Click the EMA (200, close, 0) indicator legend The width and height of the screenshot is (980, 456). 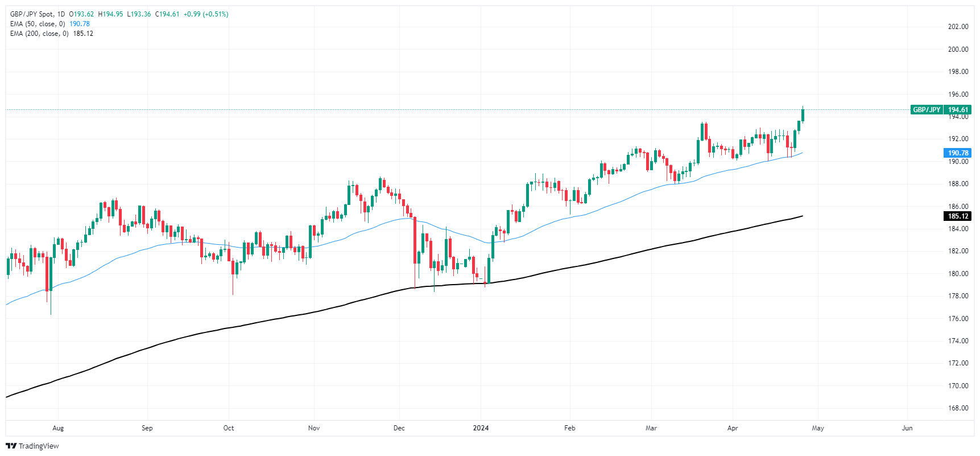tap(39, 34)
